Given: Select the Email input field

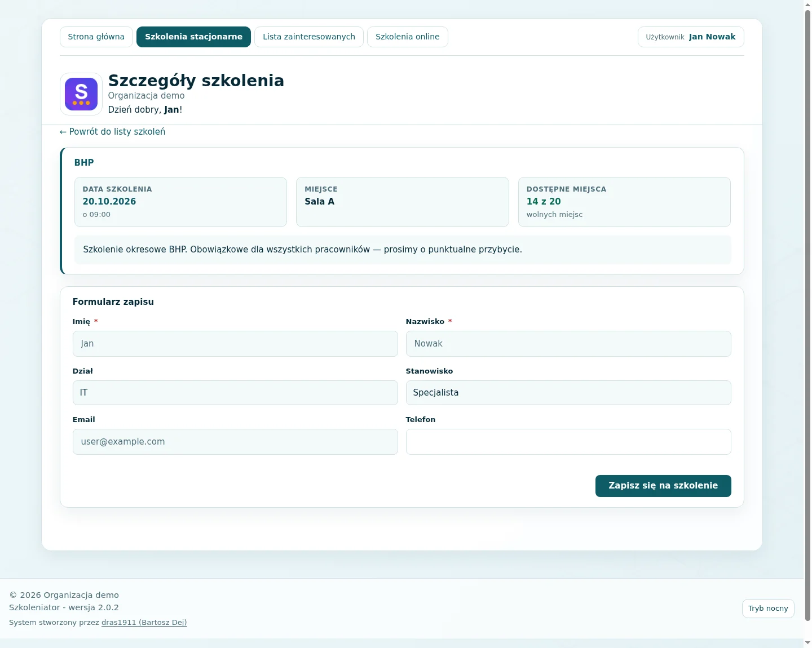Looking at the screenshot, I should pyautogui.click(x=235, y=442).
